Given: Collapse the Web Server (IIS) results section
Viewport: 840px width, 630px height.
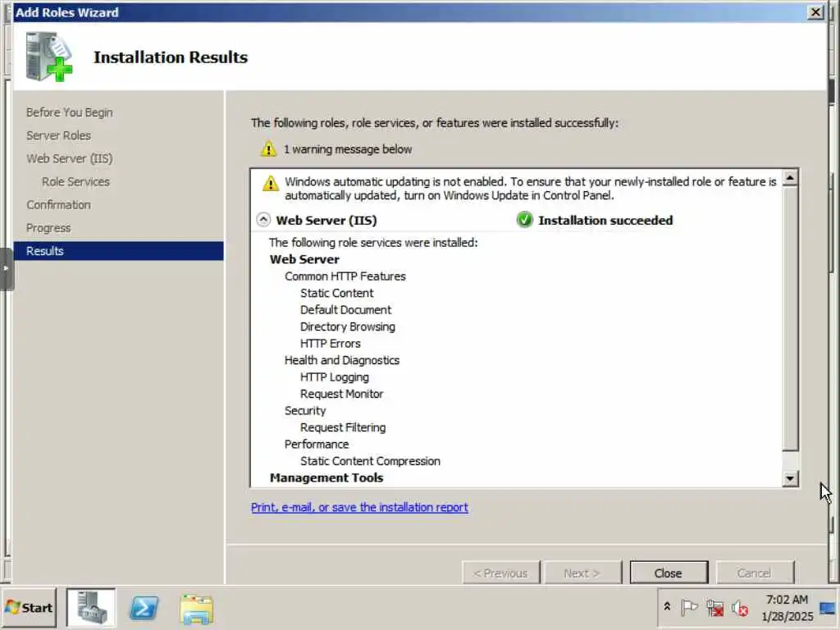Looking at the screenshot, I should point(263,220).
